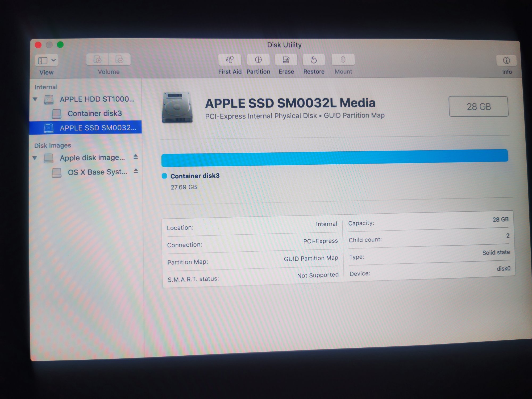Click the large hard drive thumbnail image
The height and width of the screenshot is (399, 532).
177,107
